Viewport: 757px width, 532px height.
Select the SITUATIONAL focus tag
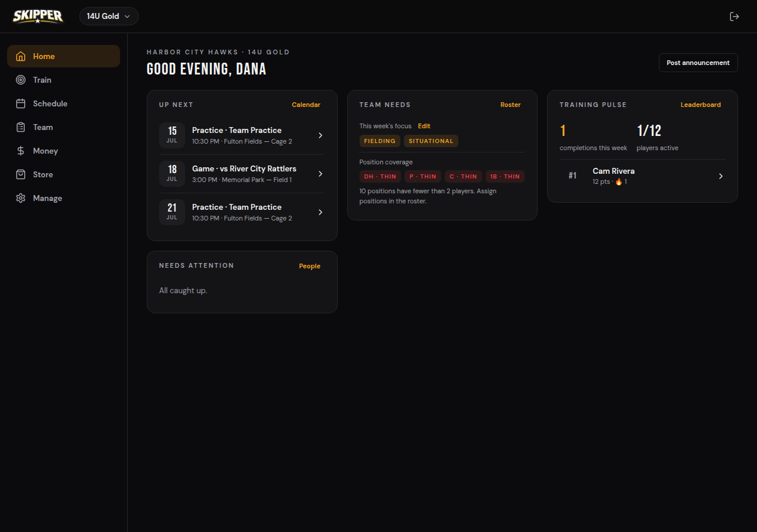[x=431, y=141]
